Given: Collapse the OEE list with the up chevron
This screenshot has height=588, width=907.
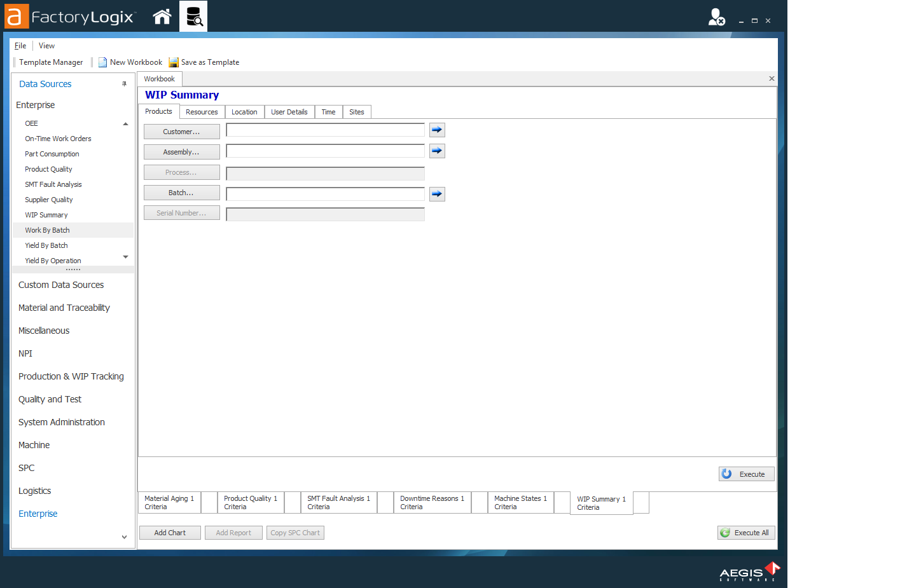Looking at the screenshot, I should pyautogui.click(x=125, y=123).
